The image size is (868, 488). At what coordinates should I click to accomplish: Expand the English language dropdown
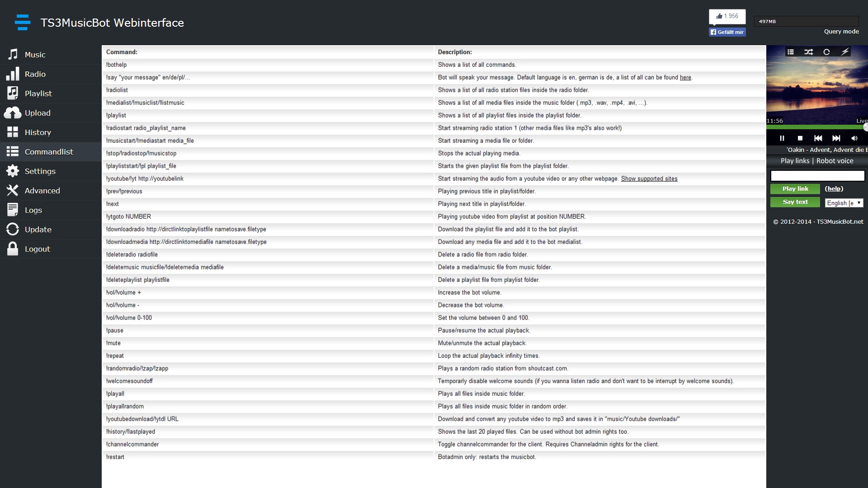[844, 203]
